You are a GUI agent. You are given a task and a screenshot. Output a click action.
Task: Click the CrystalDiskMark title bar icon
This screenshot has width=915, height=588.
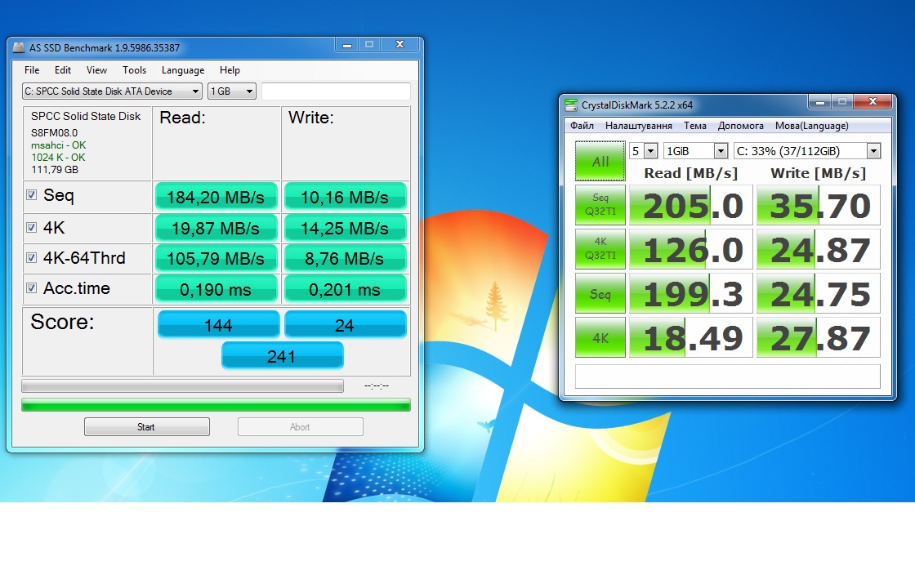(571, 105)
